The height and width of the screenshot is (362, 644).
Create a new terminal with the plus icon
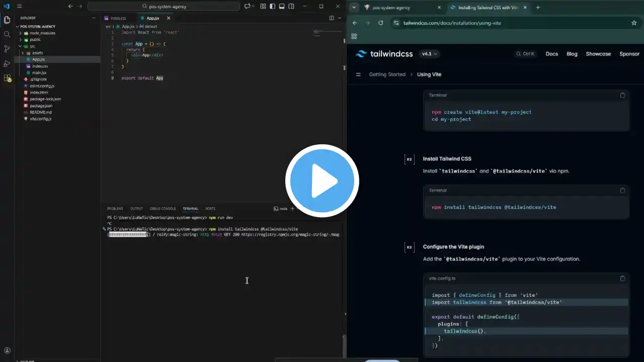click(x=292, y=208)
